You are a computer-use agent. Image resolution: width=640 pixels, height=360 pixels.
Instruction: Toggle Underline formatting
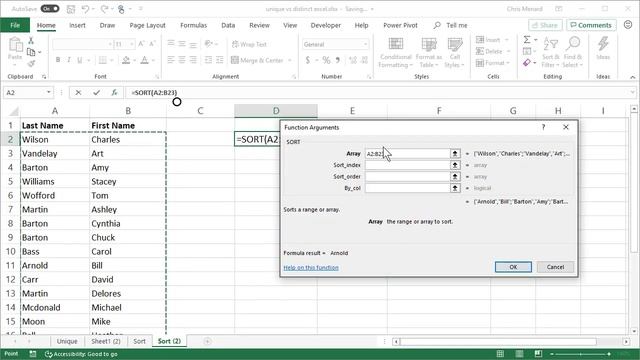tap(80, 60)
